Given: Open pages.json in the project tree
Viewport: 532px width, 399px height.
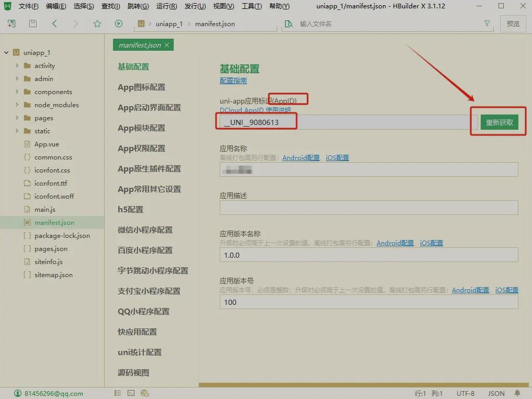Looking at the screenshot, I should coord(51,249).
